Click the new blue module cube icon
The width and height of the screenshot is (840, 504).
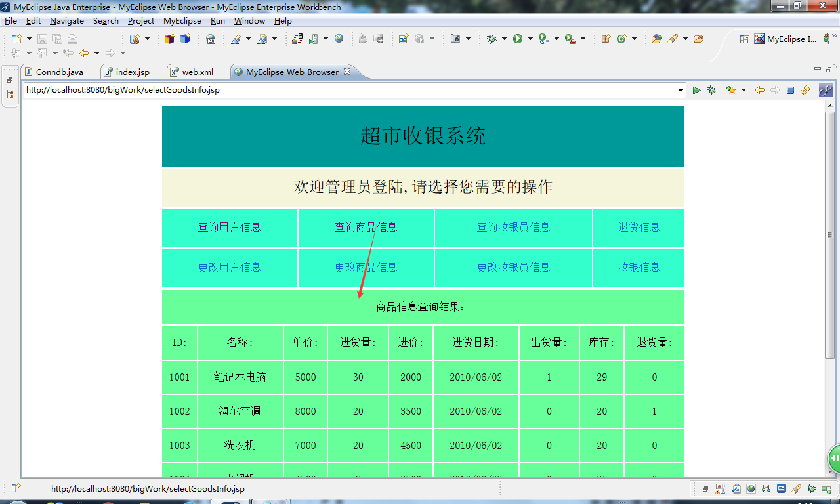(185, 39)
